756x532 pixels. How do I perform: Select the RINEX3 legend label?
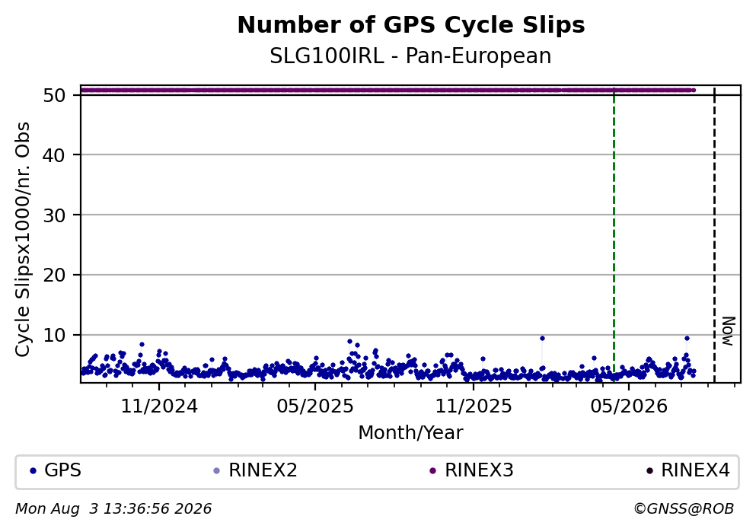point(479,470)
